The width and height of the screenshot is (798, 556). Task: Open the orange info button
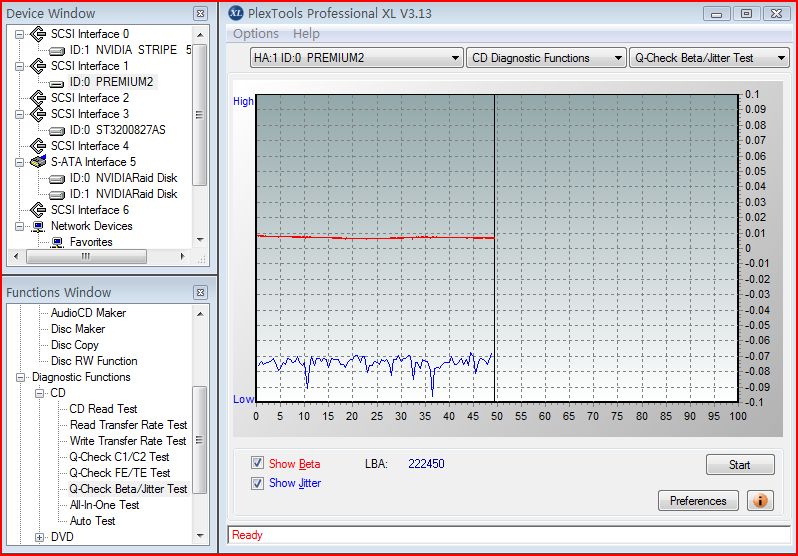(x=760, y=501)
